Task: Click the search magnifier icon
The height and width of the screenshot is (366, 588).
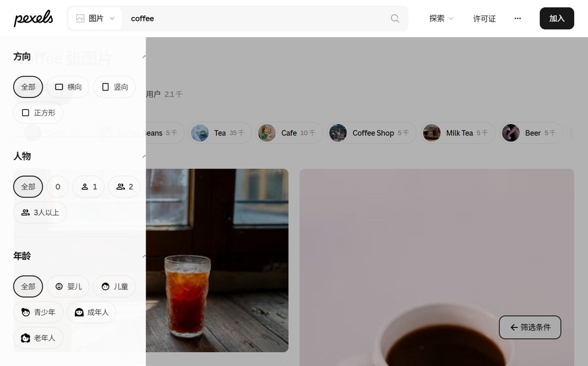Action: tap(395, 18)
